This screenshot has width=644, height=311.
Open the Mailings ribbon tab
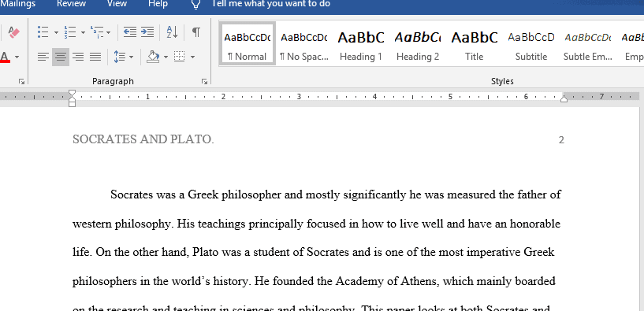coord(18,5)
